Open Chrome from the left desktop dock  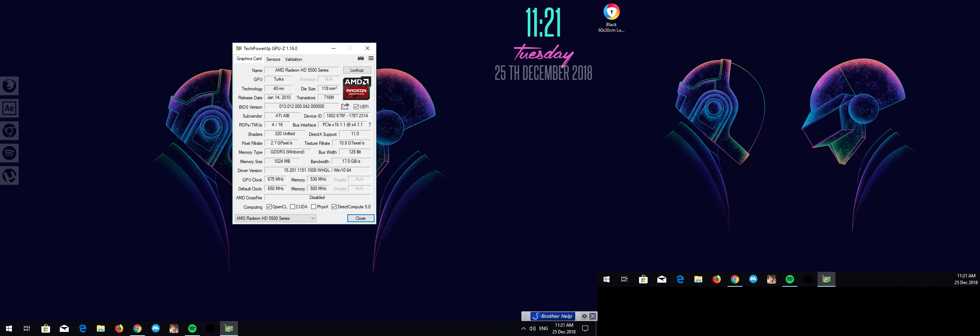(x=9, y=131)
